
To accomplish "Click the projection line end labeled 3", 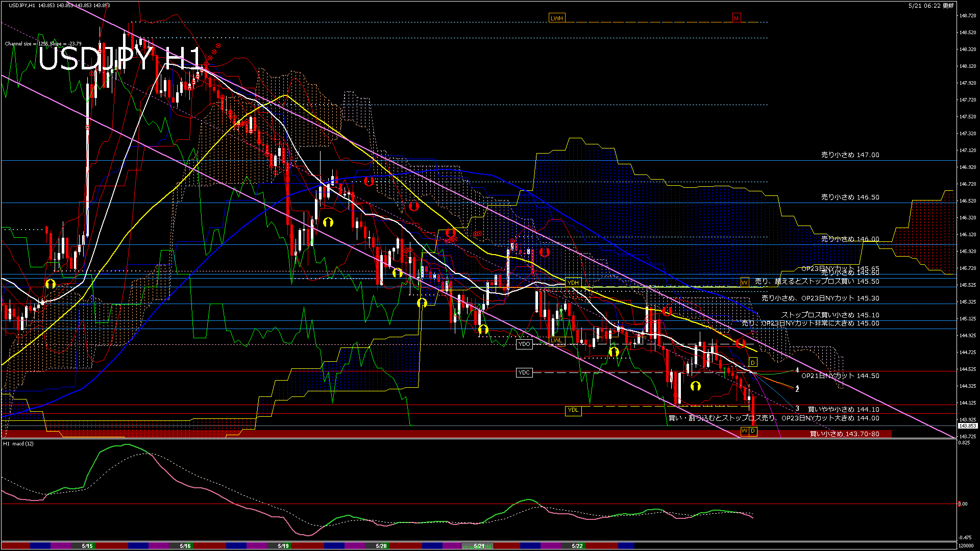I will coord(797,409).
